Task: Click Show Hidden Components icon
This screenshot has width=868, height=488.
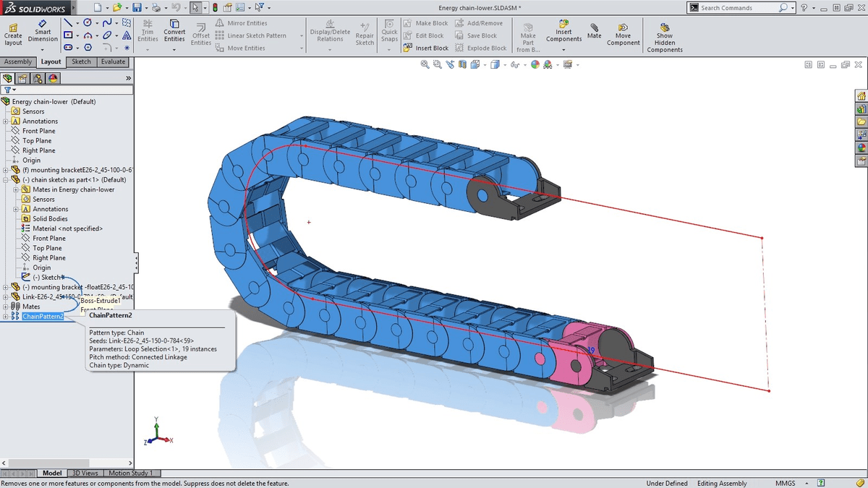Action: 664,38
